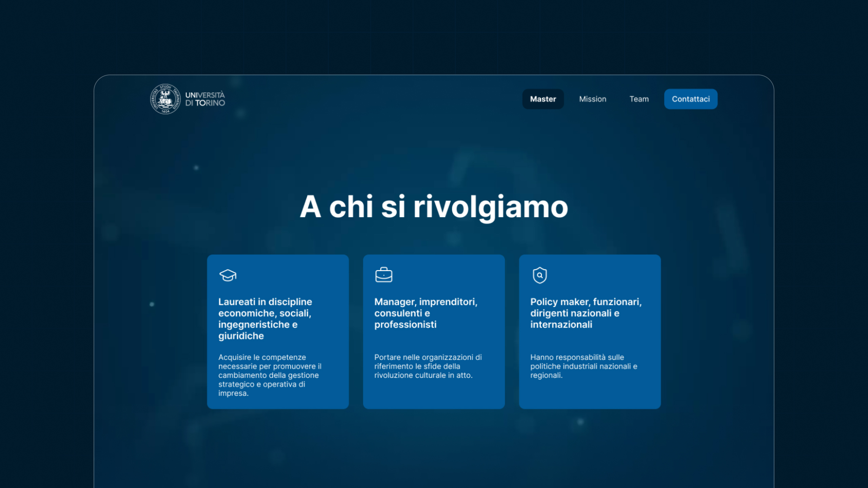Select the Manager, imprenditori, consulenti card title
Image resolution: width=868 pixels, height=488 pixels.
[426, 313]
